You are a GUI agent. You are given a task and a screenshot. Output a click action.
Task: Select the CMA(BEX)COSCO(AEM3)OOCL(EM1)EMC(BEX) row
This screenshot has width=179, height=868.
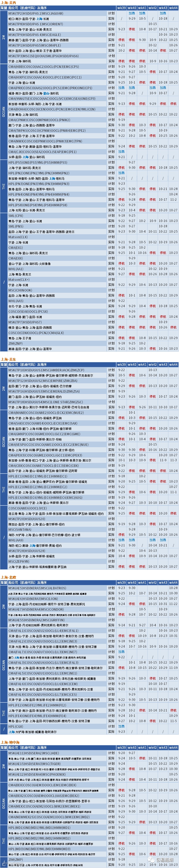pyautogui.click(x=57, y=785)
